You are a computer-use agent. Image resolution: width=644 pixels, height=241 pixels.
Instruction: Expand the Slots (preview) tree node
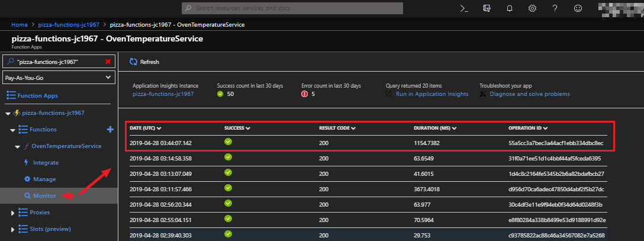(13, 229)
